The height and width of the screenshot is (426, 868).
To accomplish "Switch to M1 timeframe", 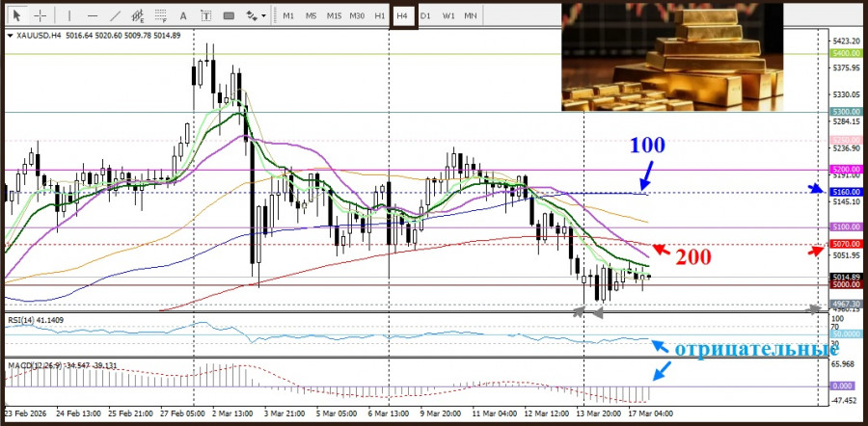I will pos(288,15).
